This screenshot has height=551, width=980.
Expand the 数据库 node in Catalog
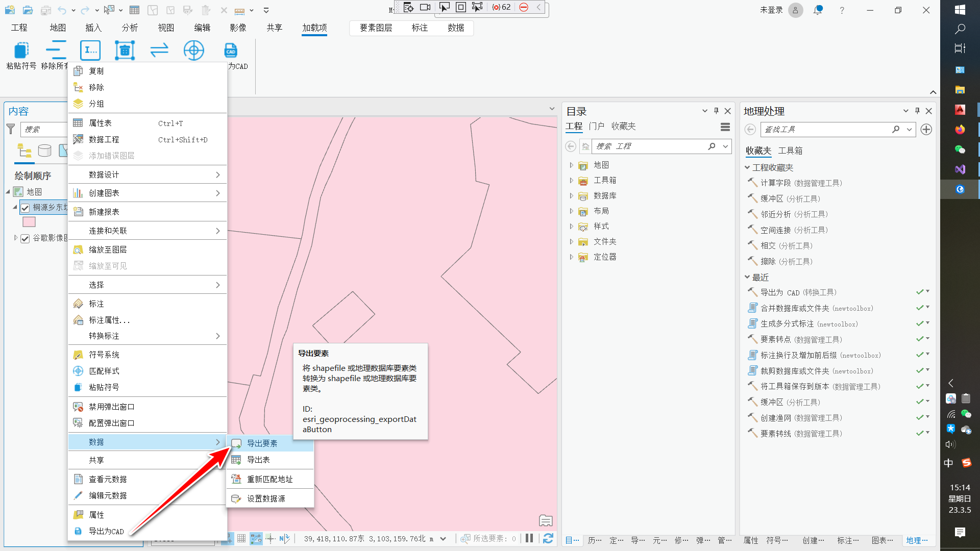[x=571, y=196]
